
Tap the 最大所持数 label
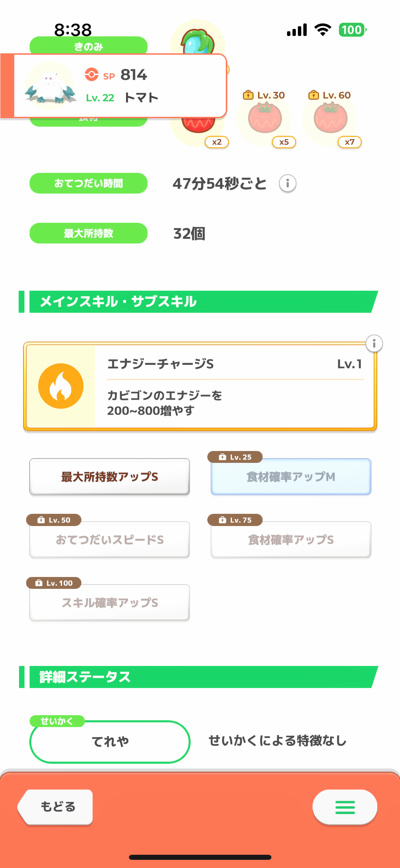(x=88, y=233)
